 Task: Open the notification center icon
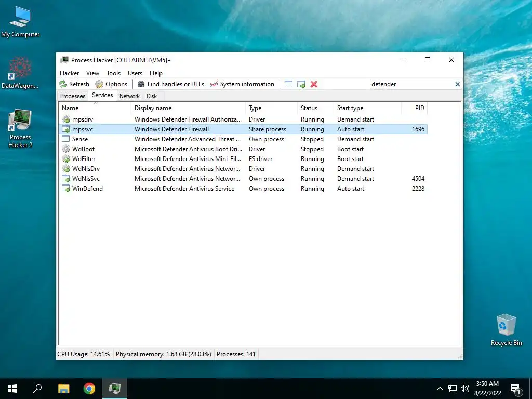(516, 389)
